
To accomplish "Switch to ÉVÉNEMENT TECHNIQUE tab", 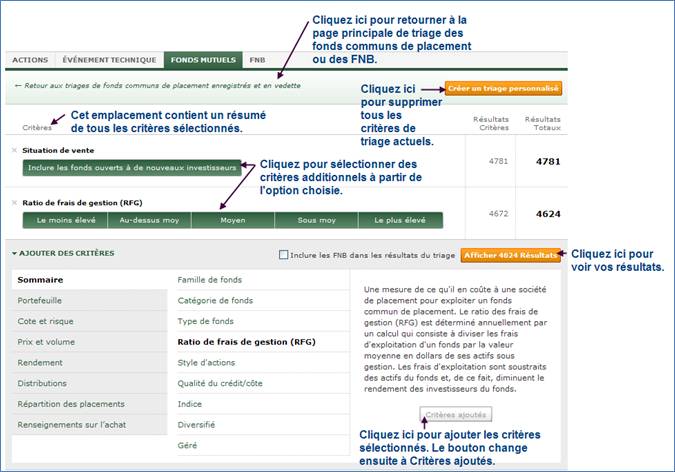I will [x=109, y=60].
